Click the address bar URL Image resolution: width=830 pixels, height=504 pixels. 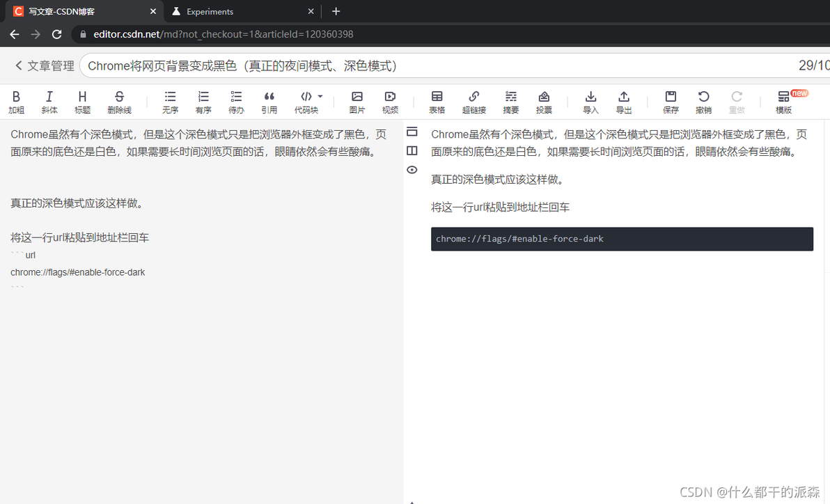[224, 34]
